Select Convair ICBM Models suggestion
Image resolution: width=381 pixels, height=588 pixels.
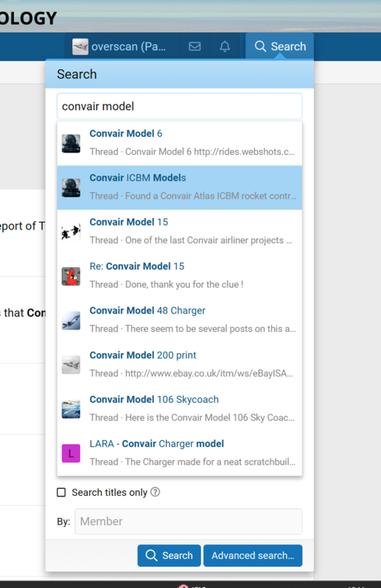(x=179, y=188)
